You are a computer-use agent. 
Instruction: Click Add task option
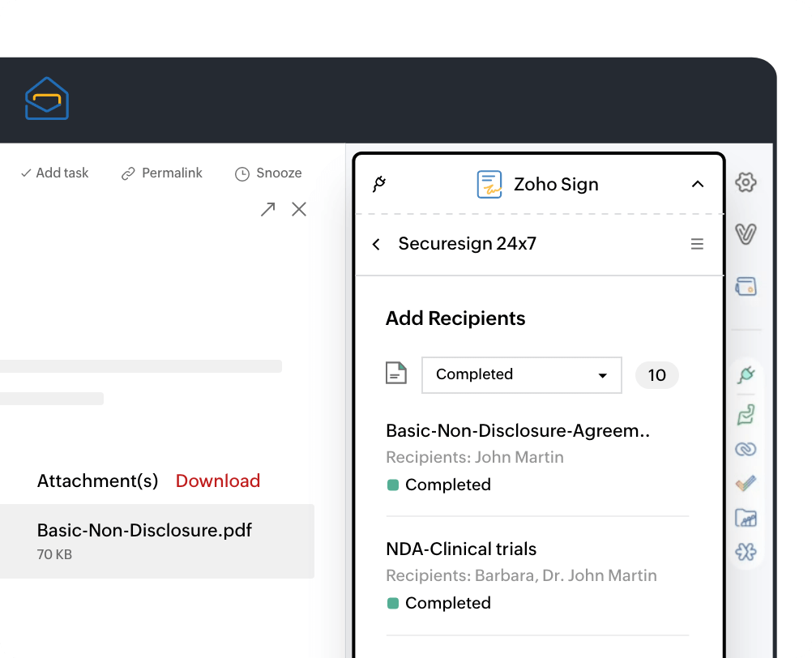click(x=54, y=173)
